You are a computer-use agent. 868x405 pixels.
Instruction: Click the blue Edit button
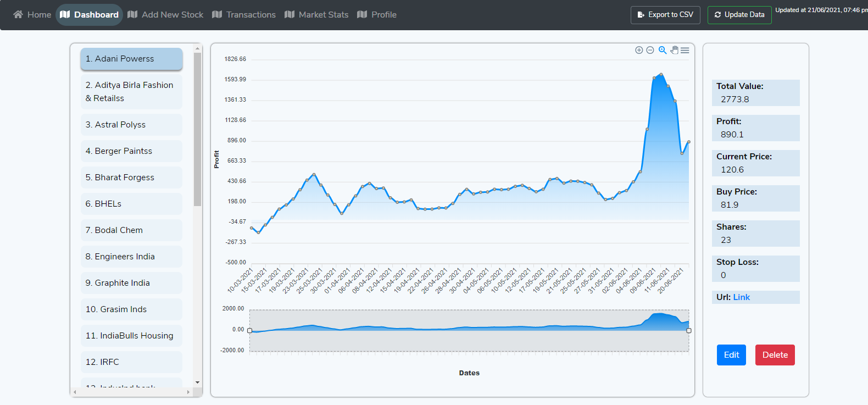[731, 355]
